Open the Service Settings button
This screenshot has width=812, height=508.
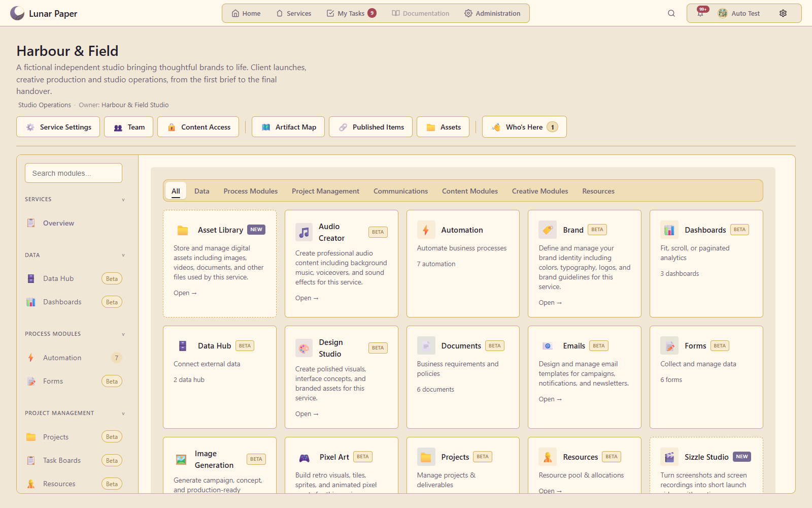[58, 127]
